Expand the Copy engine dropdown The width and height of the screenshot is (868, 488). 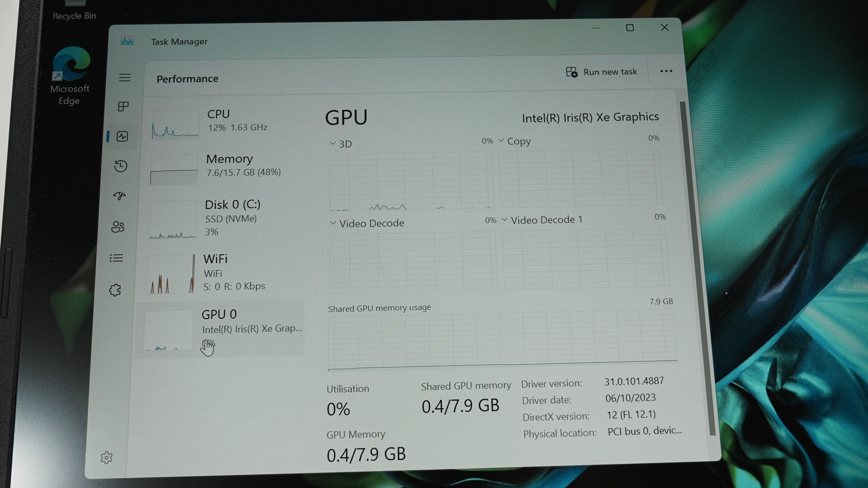(514, 141)
